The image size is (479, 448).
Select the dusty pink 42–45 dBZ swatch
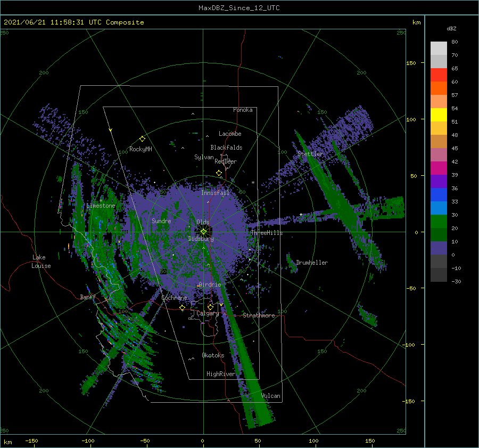pyautogui.click(x=439, y=154)
